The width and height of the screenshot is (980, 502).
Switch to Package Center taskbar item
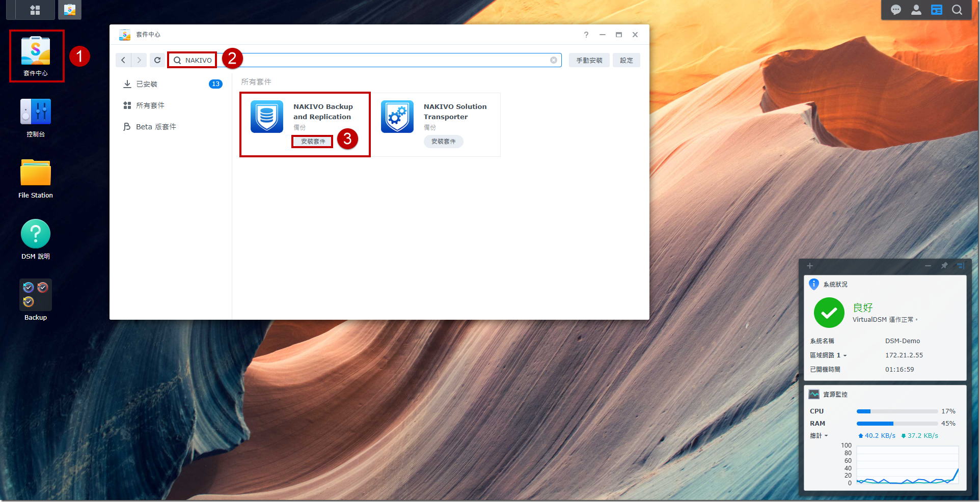pyautogui.click(x=70, y=10)
